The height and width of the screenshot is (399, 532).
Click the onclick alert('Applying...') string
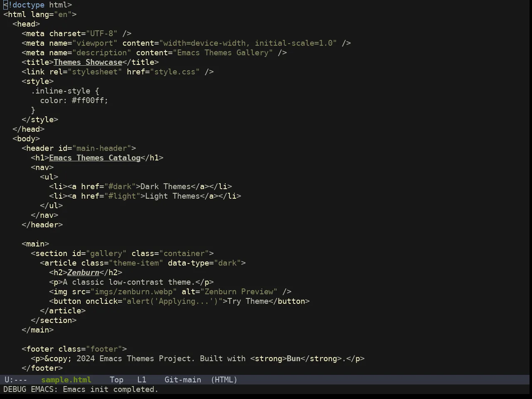(172, 301)
